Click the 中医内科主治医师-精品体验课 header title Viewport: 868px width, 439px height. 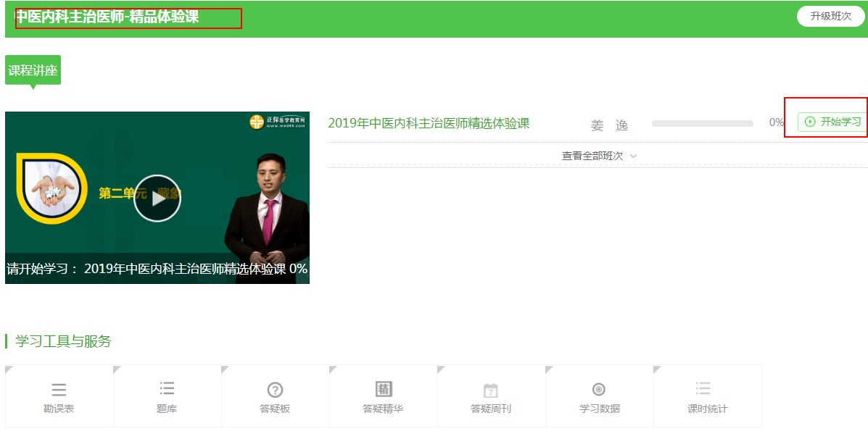(107, 17)
